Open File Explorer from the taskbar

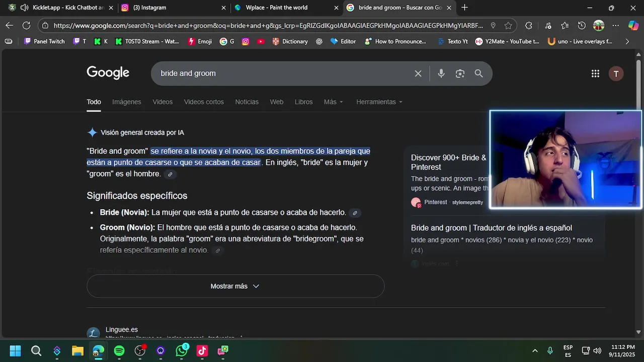point(77,350)
